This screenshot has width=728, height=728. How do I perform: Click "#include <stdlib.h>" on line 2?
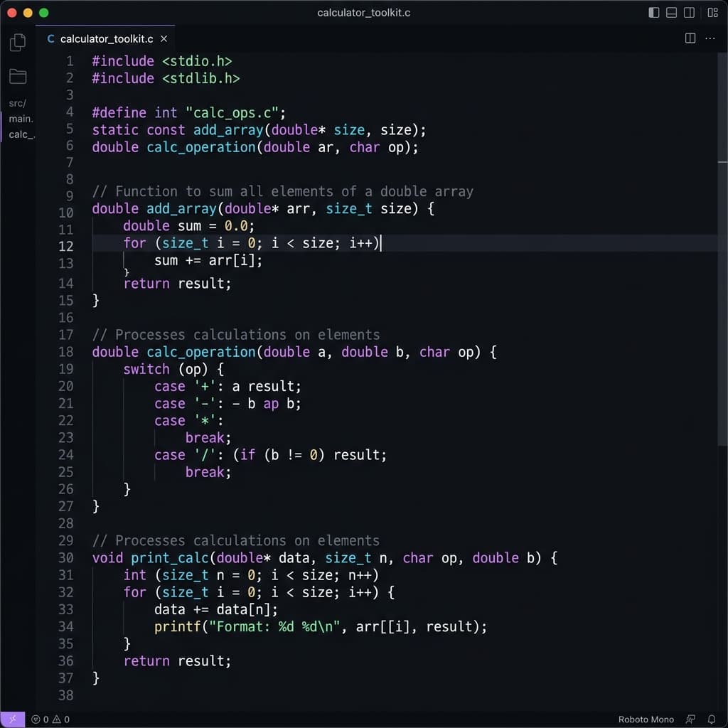click(166, 78)
